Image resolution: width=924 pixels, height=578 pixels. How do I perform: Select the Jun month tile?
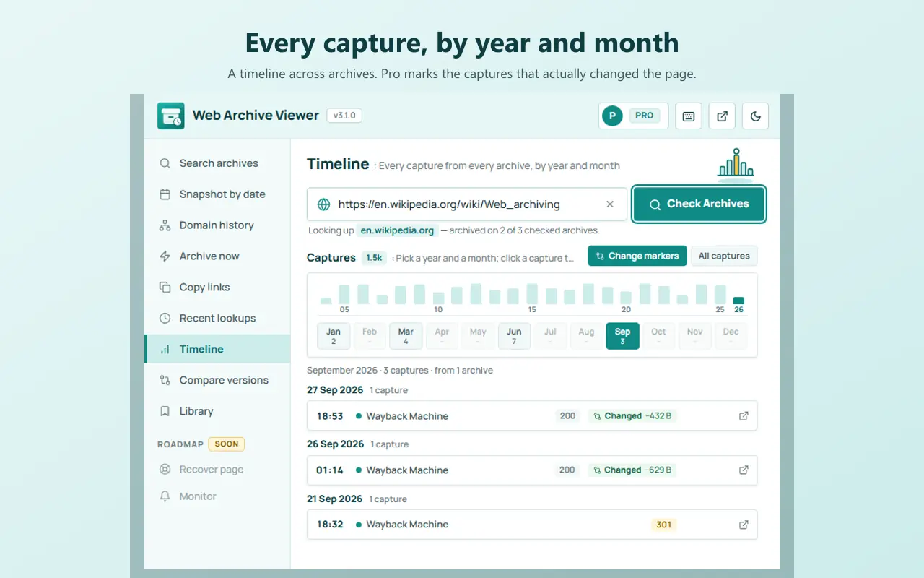pyautogui.click(x=514, y=336)
